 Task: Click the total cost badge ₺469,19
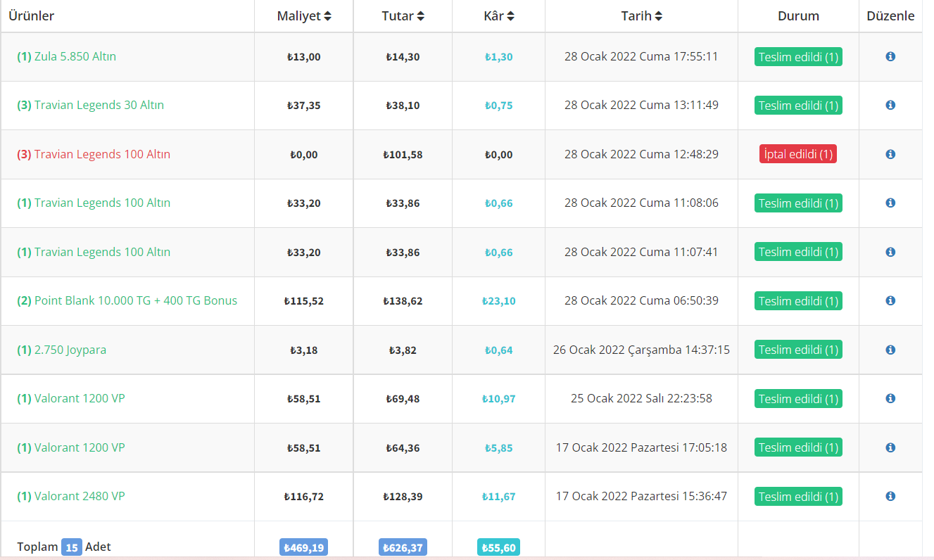[303, 547]
